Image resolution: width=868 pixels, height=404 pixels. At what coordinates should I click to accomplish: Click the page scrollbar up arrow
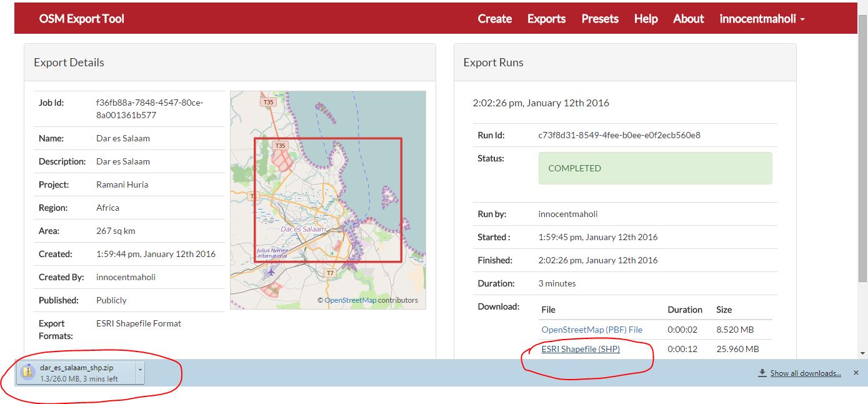(862, 6)
